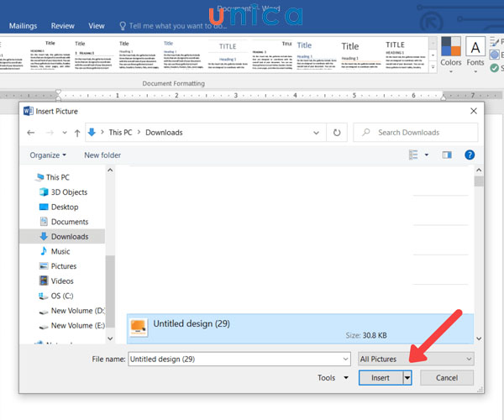The width and height of the screenshot is (504, 420).
Task: Open the Insert button dropdown arrow
Action: pos(407,378)
